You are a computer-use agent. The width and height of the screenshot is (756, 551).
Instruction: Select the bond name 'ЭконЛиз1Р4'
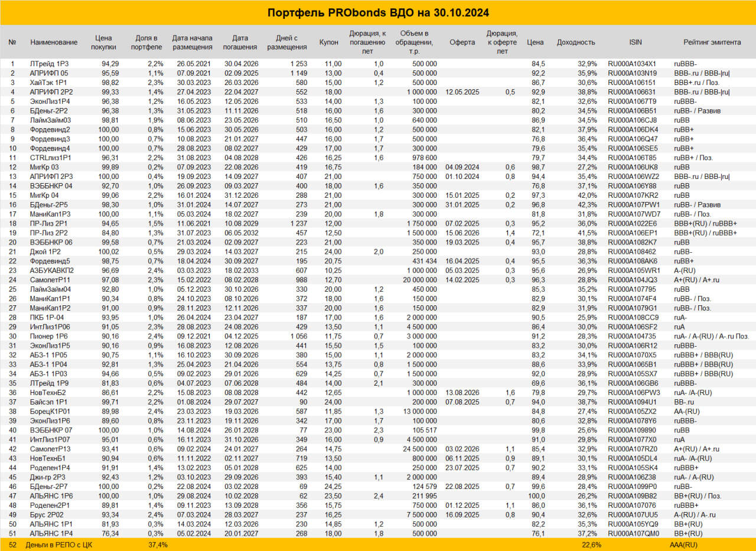coord(50,101)
